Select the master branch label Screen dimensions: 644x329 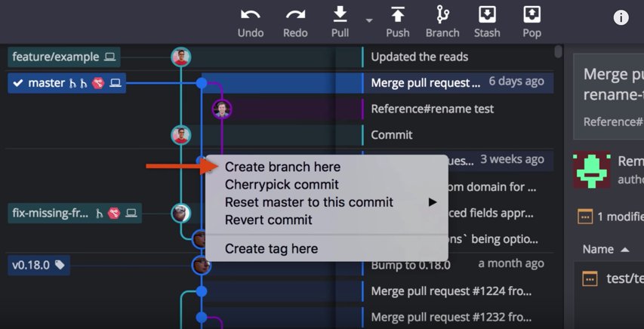click(66, 83)
